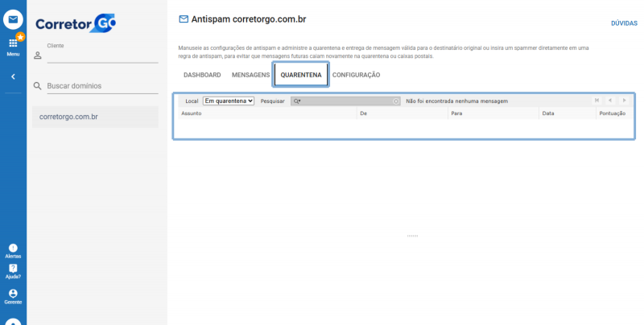Focus the Cliente input field
Image resolution: width=644 pixels, height=325 pixels.
(x=103, y=56)
